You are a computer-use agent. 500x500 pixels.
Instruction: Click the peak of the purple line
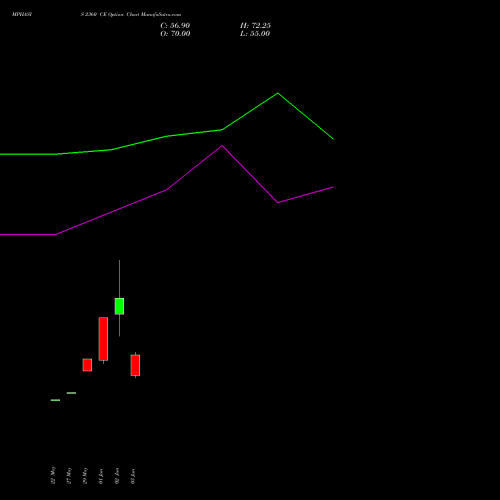(x=222, y=146)
